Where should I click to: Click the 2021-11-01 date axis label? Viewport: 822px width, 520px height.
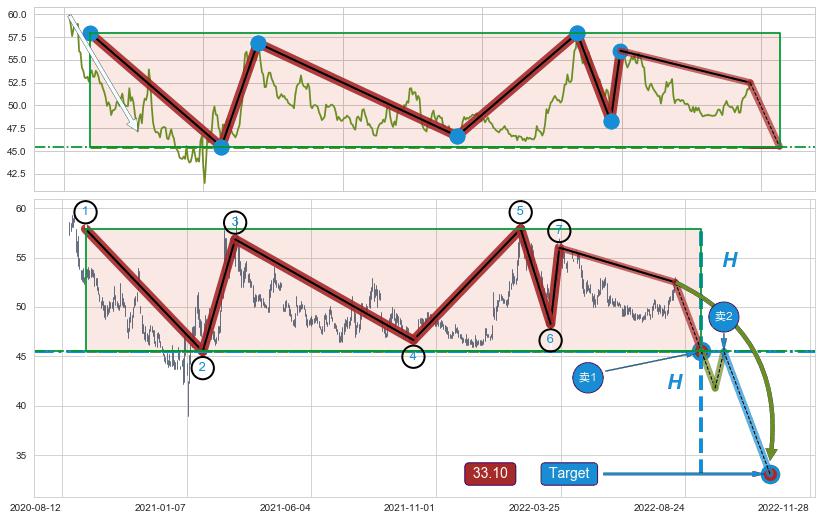coord(410,507)
